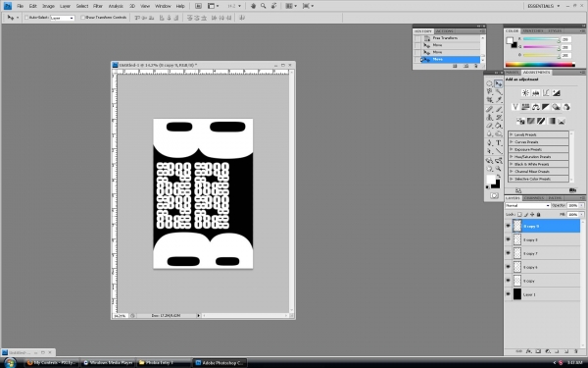588x368 pixels.
Task: Hide the B copy 8 layer
Action: pos(508,239)
